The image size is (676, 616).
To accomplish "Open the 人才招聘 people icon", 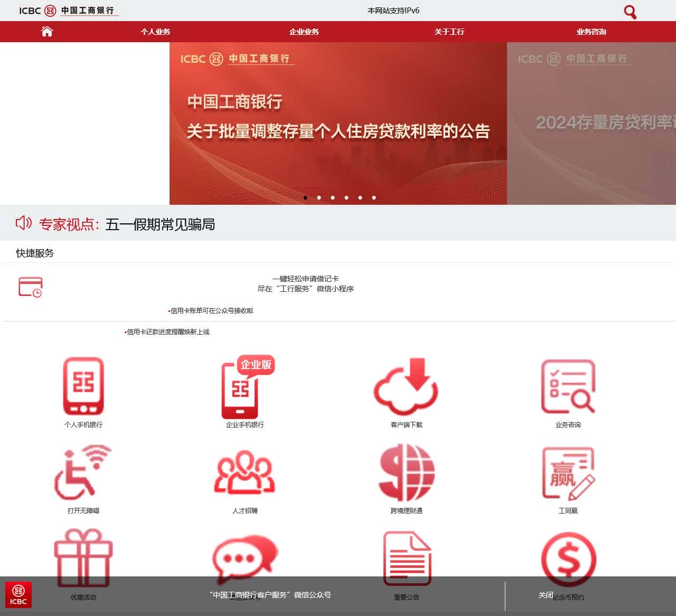I will (245, 472).
